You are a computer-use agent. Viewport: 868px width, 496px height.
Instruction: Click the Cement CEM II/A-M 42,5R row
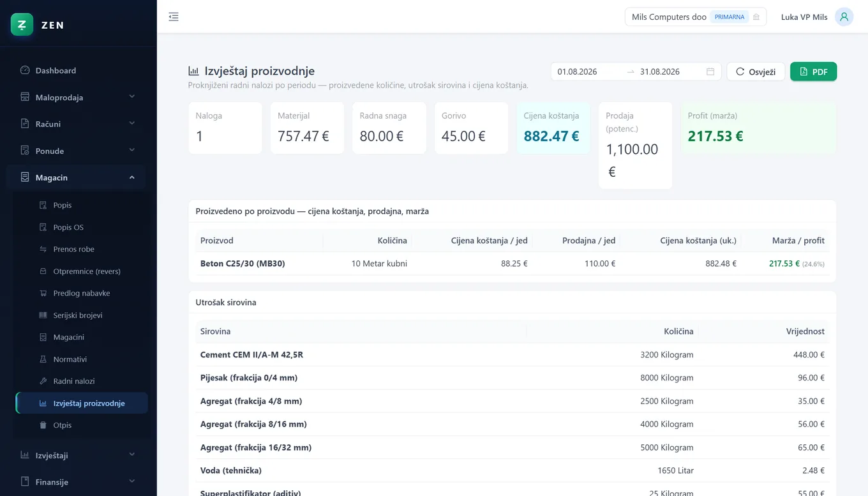513,355
